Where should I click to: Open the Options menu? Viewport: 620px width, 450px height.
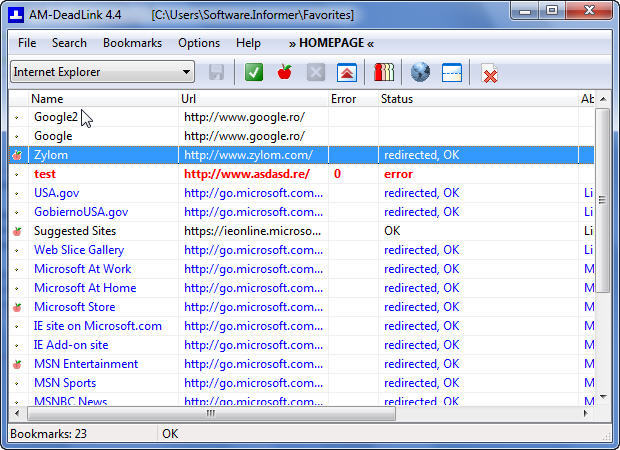point(199,43)
